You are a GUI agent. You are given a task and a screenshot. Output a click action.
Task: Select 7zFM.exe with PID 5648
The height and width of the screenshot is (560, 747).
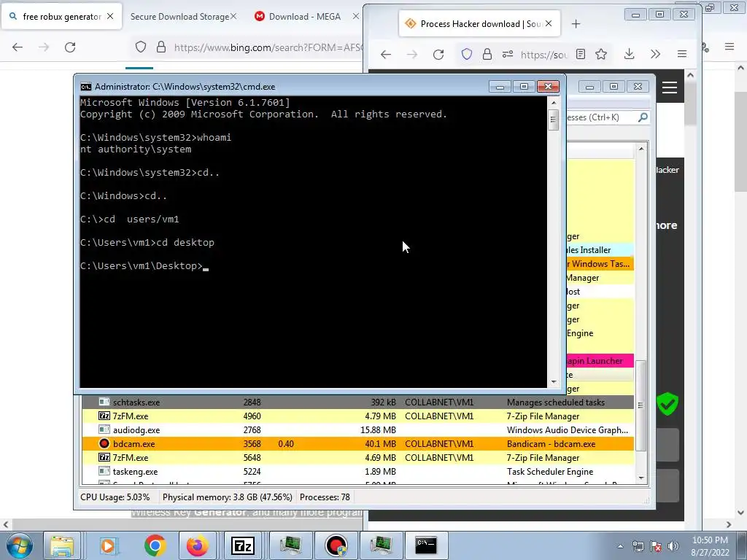click(357, 458)
